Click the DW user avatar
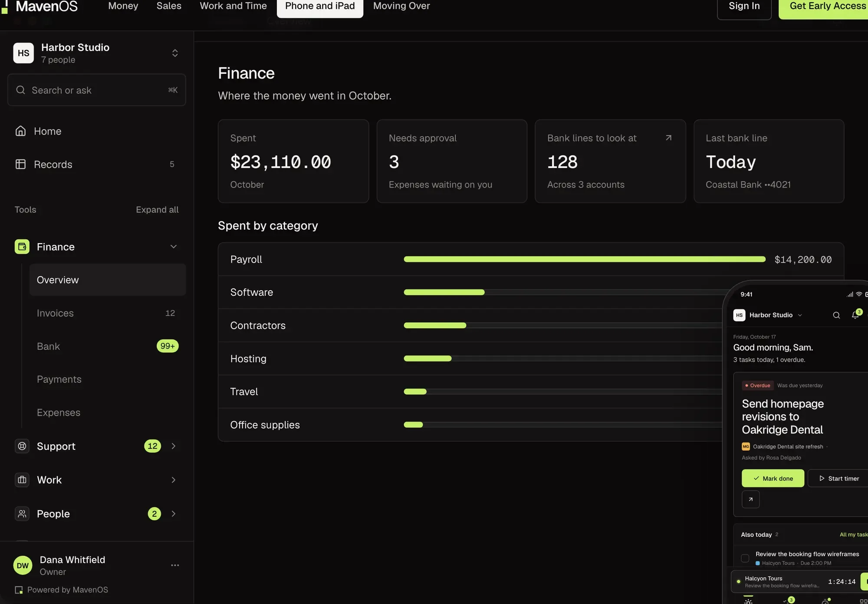The height and width of the screenshot is (604, 868). point(23,565)
